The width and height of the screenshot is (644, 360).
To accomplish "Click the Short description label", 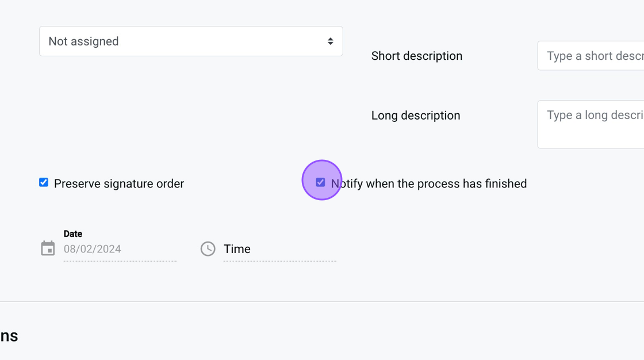I will click(416, 56).
